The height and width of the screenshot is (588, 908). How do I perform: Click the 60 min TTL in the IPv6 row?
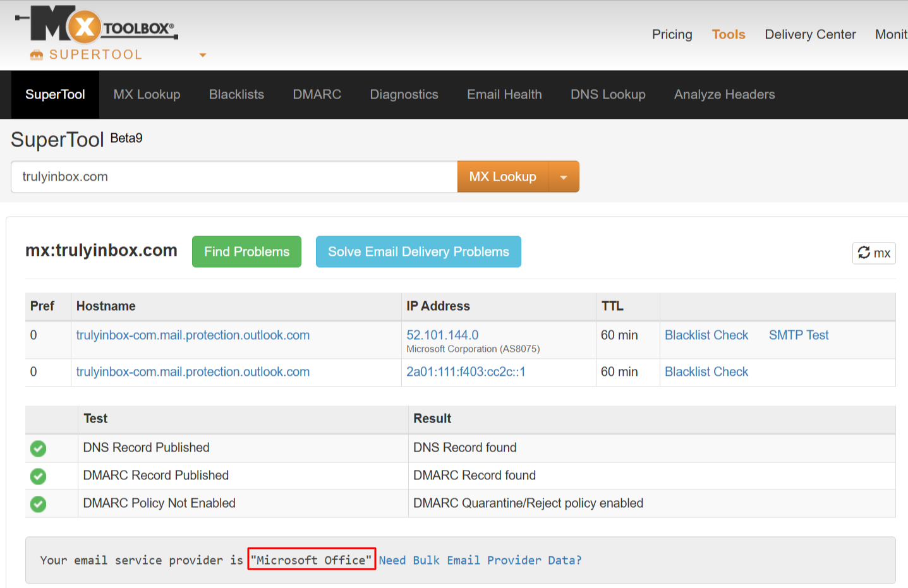(619, 372)
